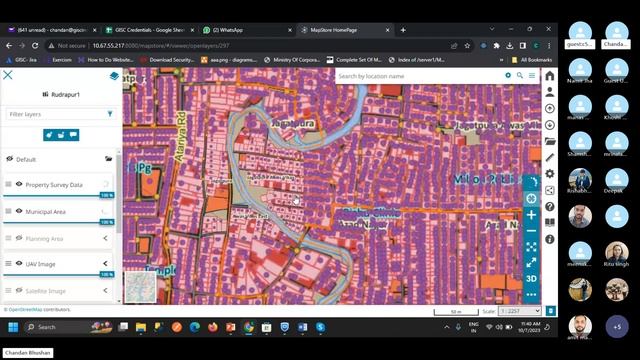Expand the Satellite Image layer chevron

(x=105, y=291)
